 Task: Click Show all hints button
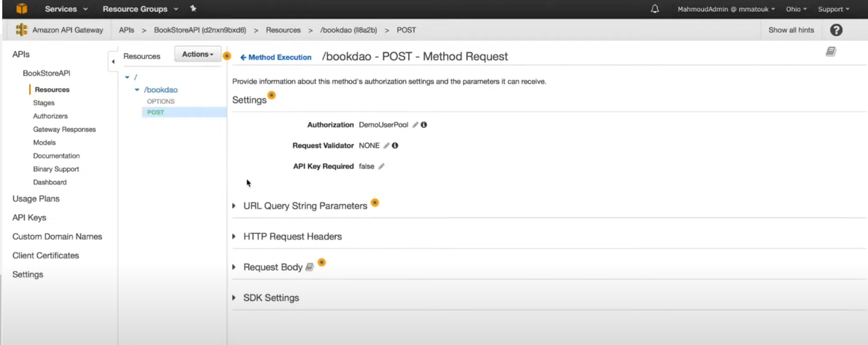tap(791, 30)
